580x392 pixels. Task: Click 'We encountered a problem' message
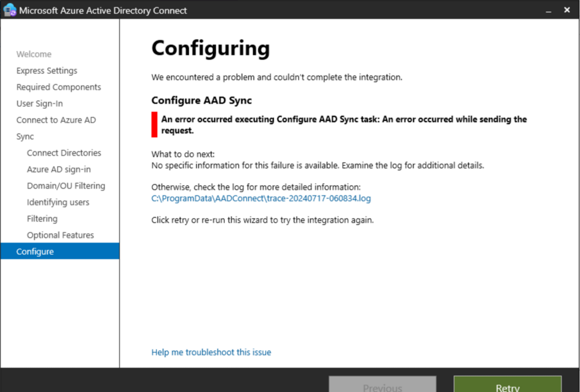277,77
